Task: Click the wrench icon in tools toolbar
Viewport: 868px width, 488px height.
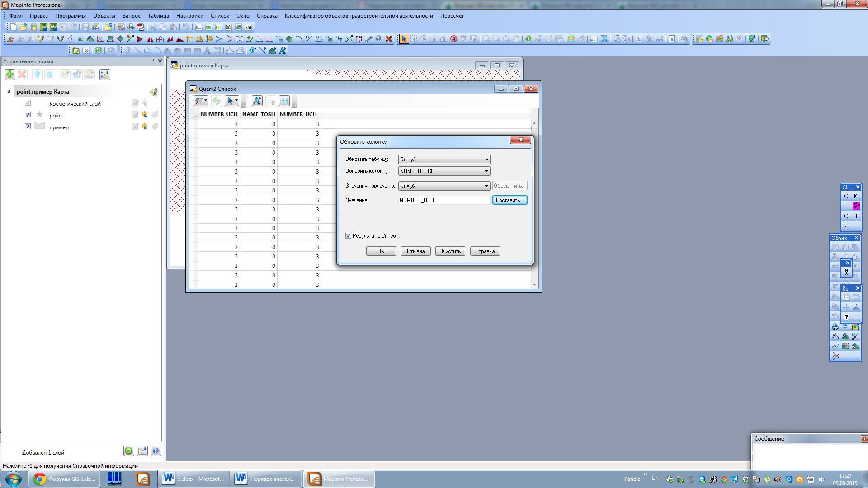Action: click(369, 39)
